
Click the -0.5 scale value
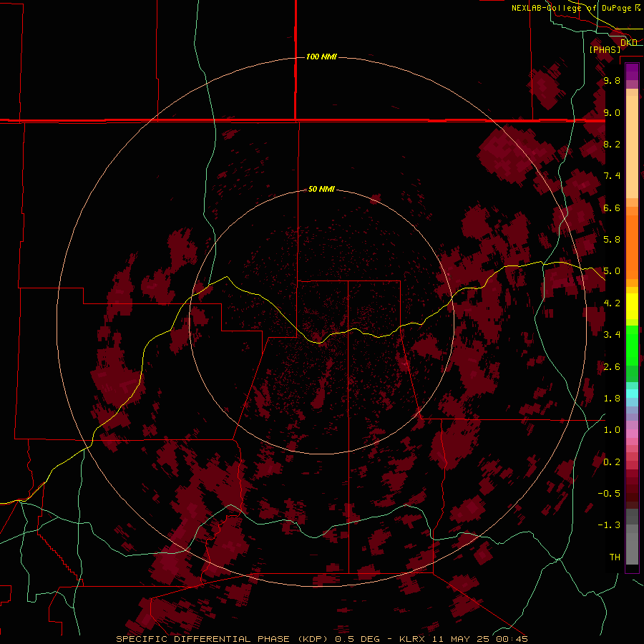coord(609,494)
